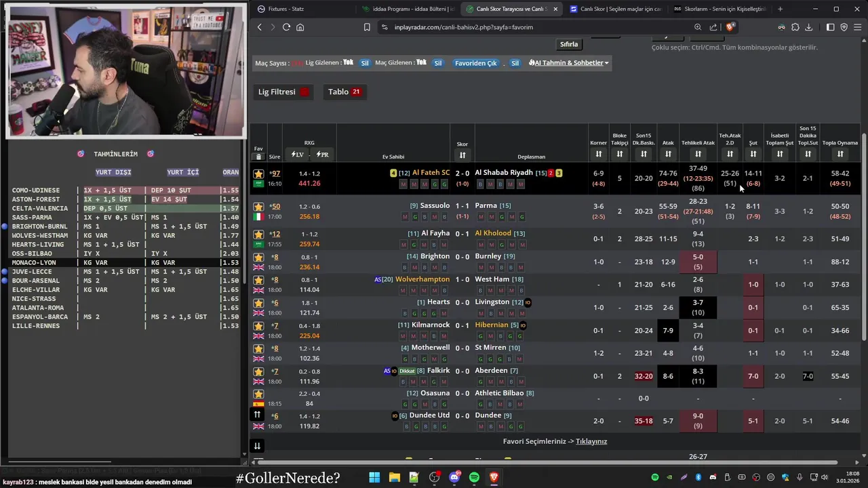Screen dimensions: 868x488
Task: Switch to Canlı Skor Seçilen maçlar tab
Action: (615, 9)
